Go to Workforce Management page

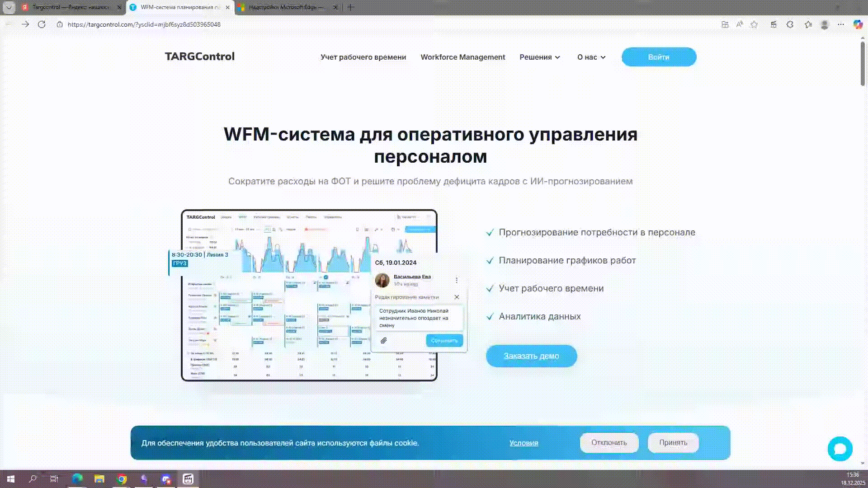point(462,57)
